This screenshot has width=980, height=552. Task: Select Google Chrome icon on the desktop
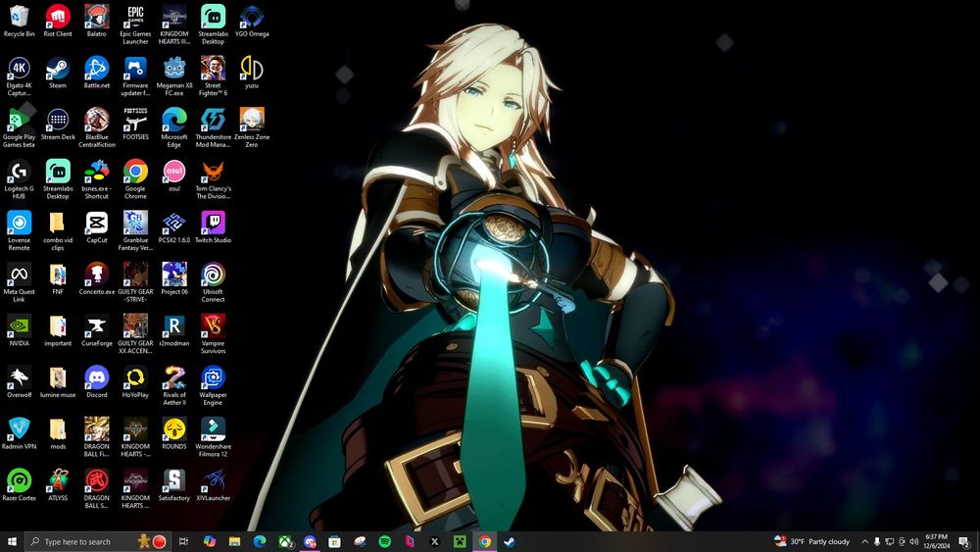(x=135, y=179)
